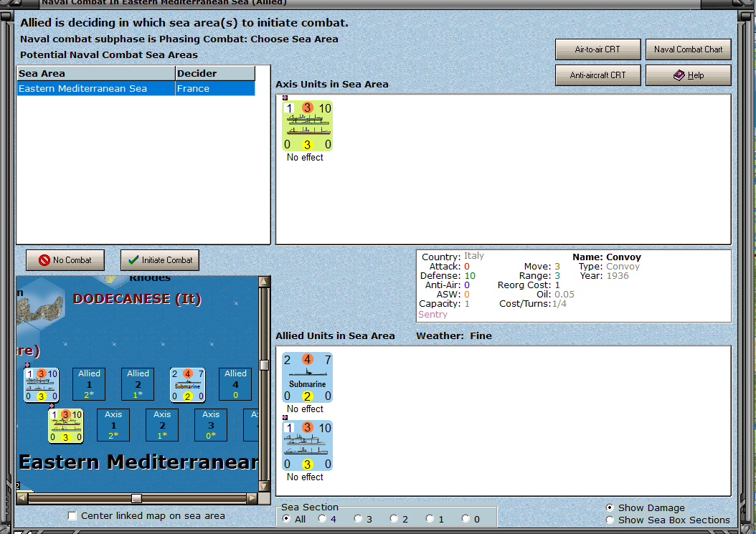This screenshot has height=534, width=756.
Task: Click the Allied sea box section 4
Action: tap(235, 384)
